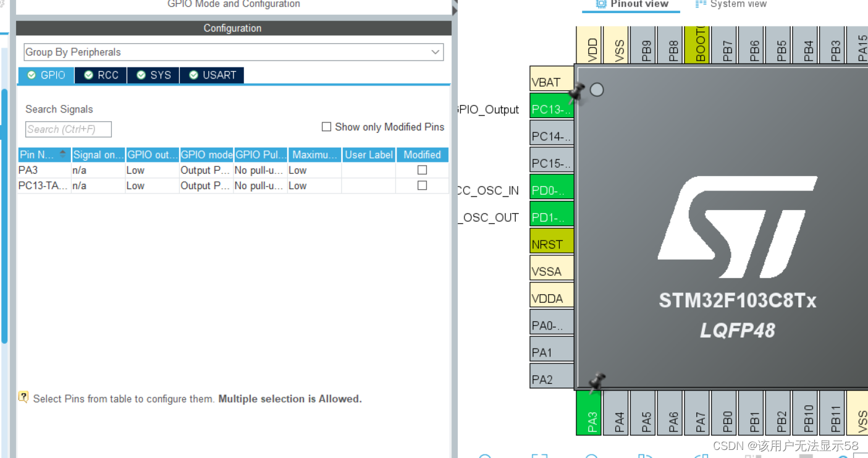Image resolution: width=868 pixels, height=458 pixels.
Task: Click the black expand arrow beside GPIO panel
Action: [x=454, y=10]
